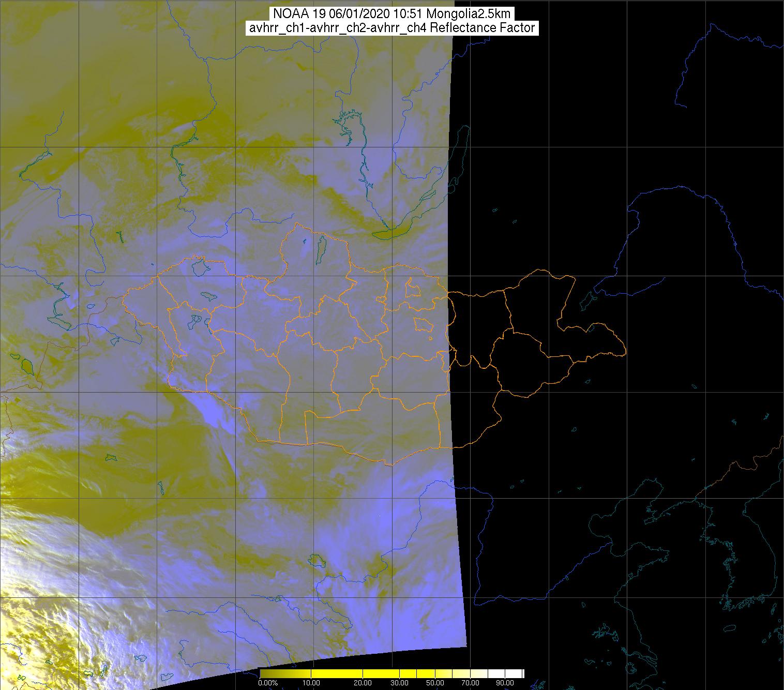This screenshot has width=784, height=690.
Task: Click the dark olive 0–10 colorbar segment
Action: pyautogui.click(x=285, y=673)
